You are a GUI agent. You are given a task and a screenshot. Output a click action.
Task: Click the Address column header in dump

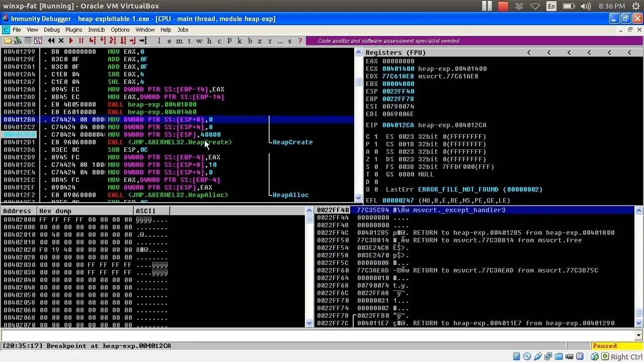(19, 211)
